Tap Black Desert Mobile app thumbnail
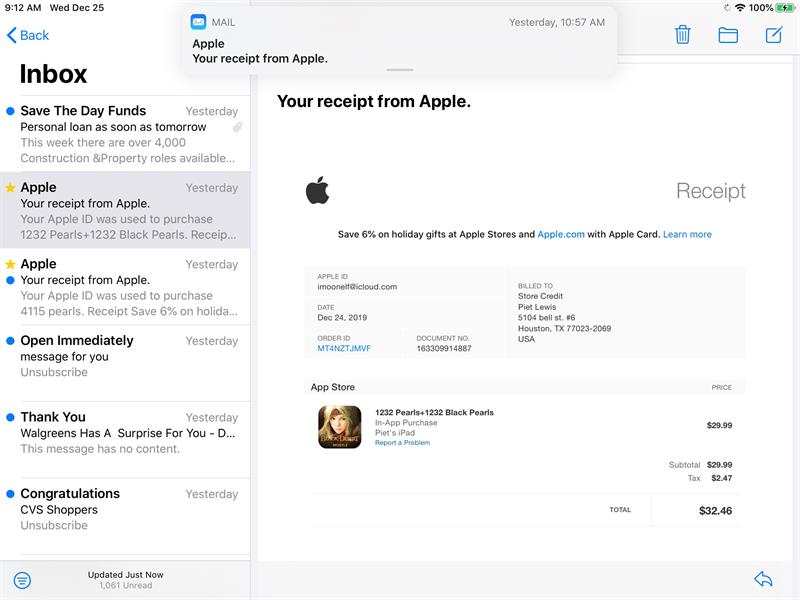The image size is (800, 600). point(340,427)
